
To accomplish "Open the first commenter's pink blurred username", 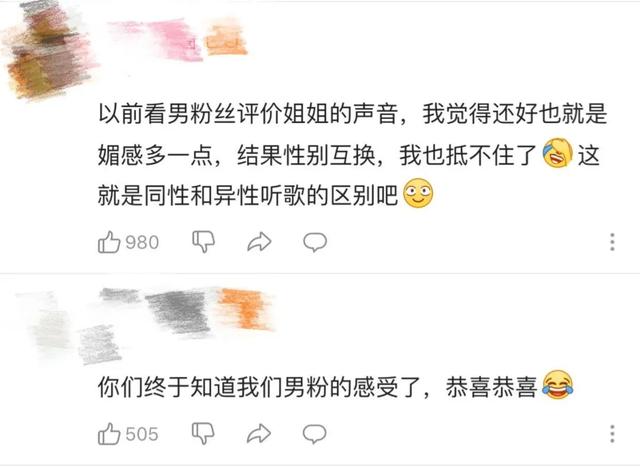I will point(155,39).
